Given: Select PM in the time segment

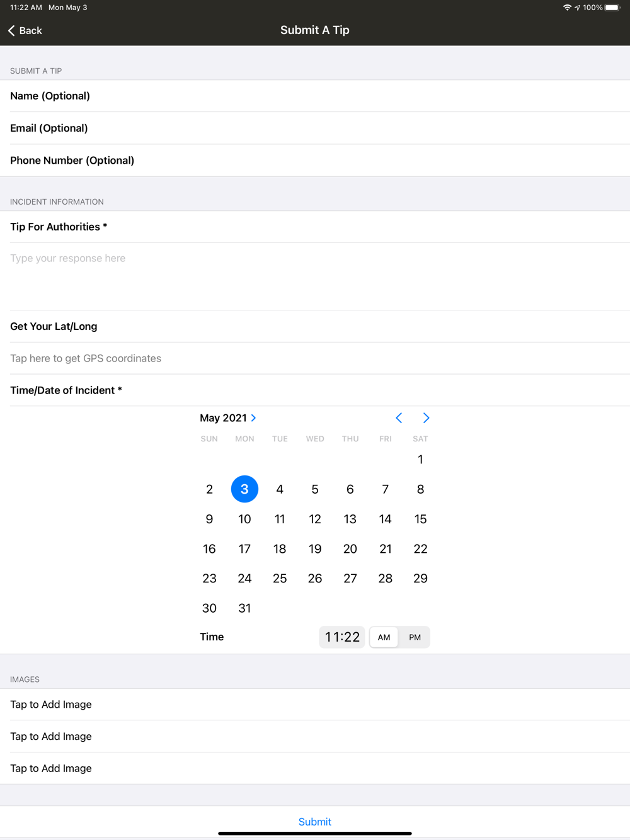Looking at the screenshot, I should tap(415, 637).
